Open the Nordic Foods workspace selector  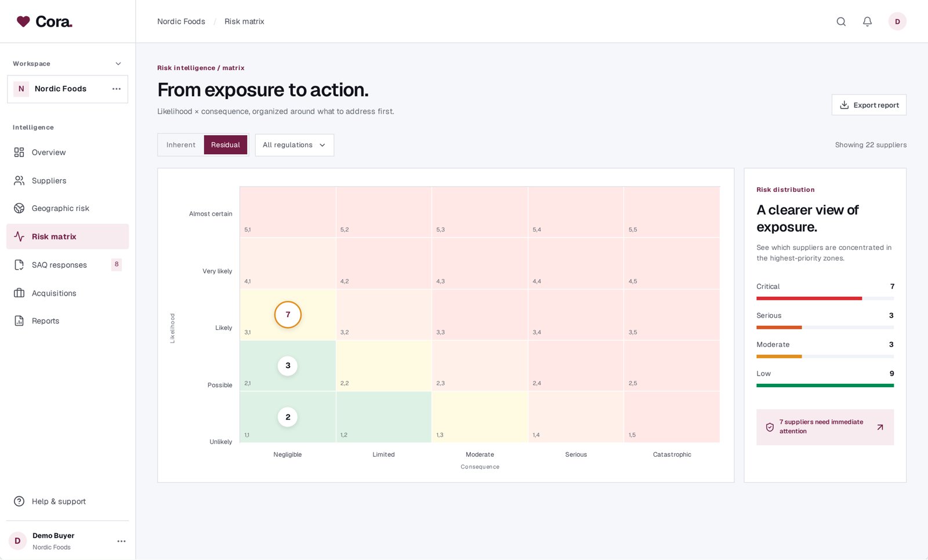click(x=67, y=89)
